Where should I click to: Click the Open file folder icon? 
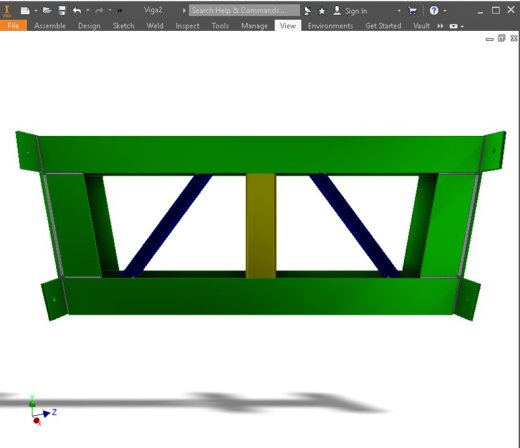[x=47, y=11]
